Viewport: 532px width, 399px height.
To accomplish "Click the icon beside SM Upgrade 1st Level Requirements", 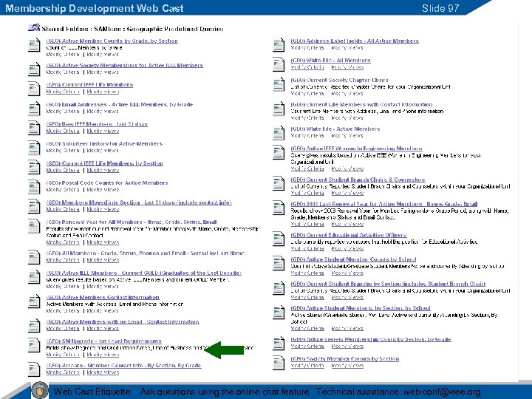I will coord(34,345).
